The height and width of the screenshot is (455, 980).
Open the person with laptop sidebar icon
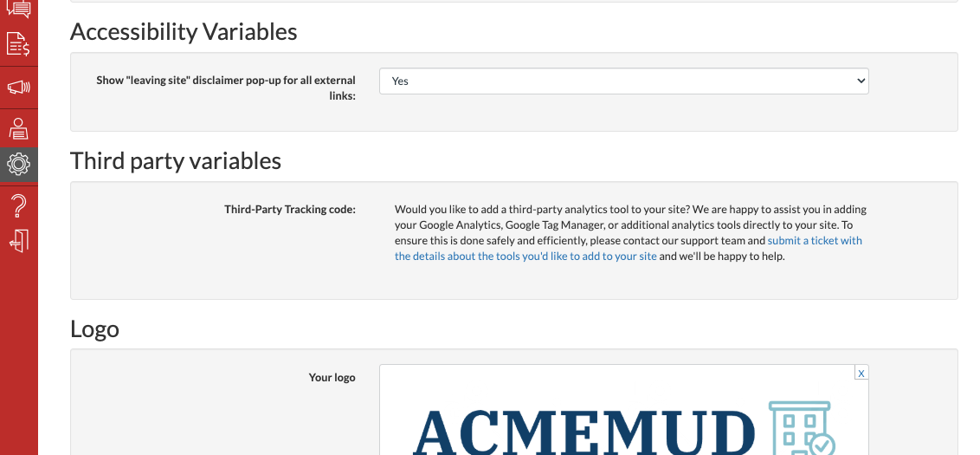[18, 129]
